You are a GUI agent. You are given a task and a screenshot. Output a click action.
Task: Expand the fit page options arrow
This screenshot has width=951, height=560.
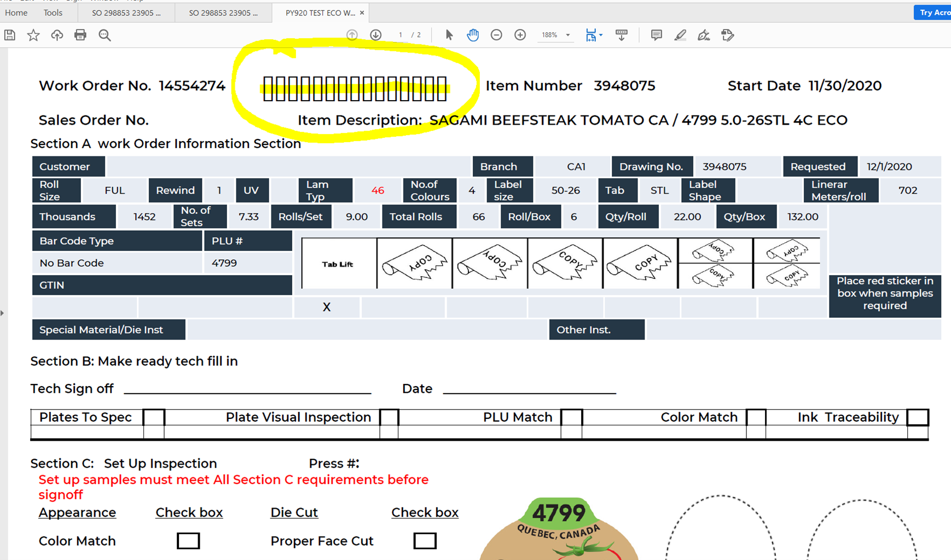click(x=601, y=35)
